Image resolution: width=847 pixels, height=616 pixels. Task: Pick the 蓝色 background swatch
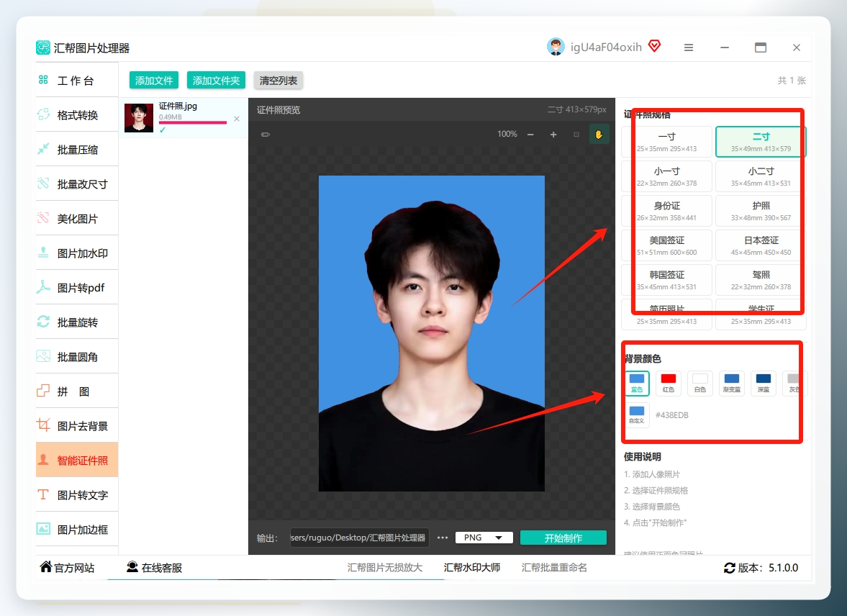pyautogui.click(x=637, y=383)
